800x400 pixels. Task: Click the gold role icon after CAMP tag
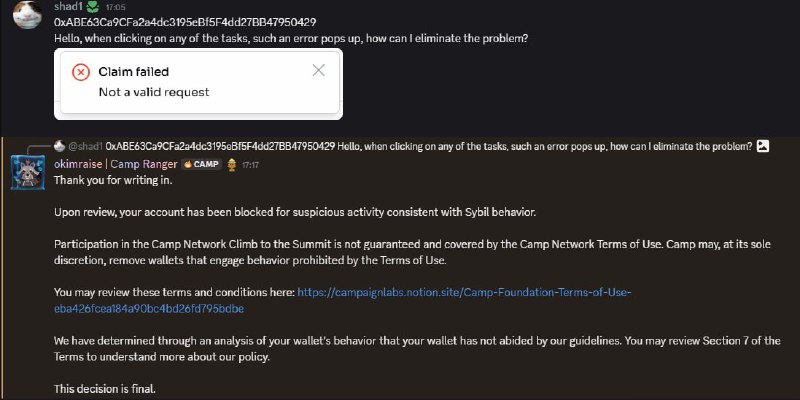(232, 164)
